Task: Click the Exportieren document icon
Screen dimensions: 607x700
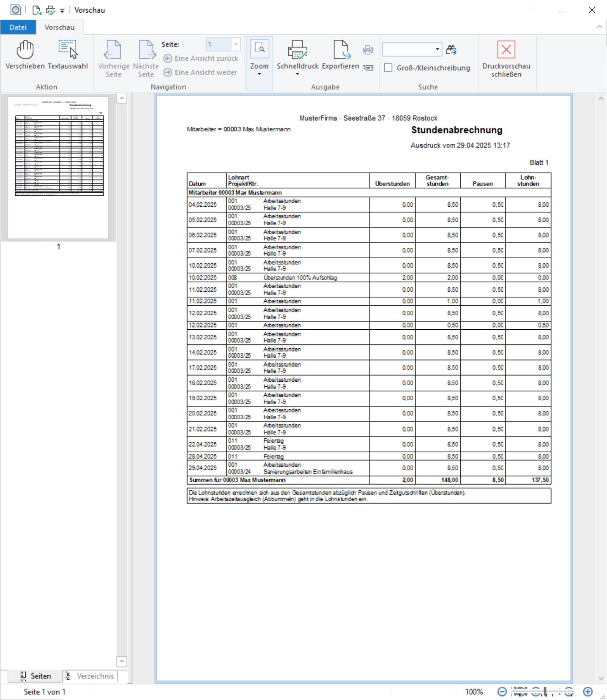Action: [341, 50]
